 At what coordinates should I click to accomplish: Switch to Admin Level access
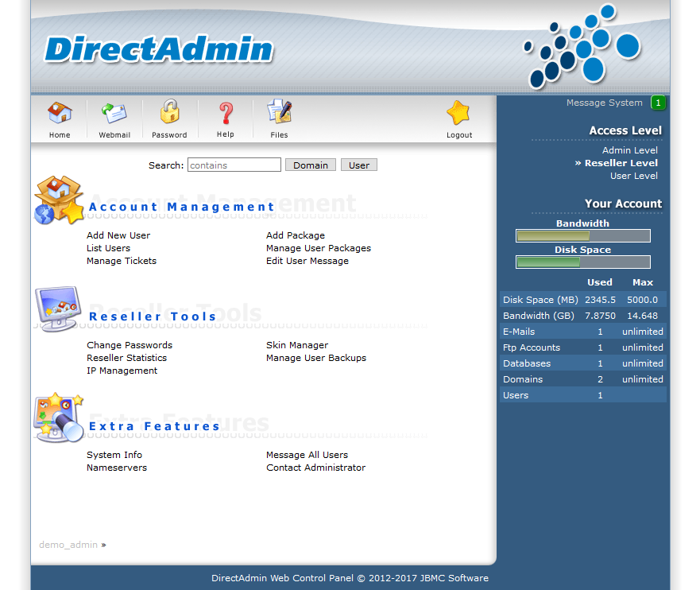(x=629, y=150)
